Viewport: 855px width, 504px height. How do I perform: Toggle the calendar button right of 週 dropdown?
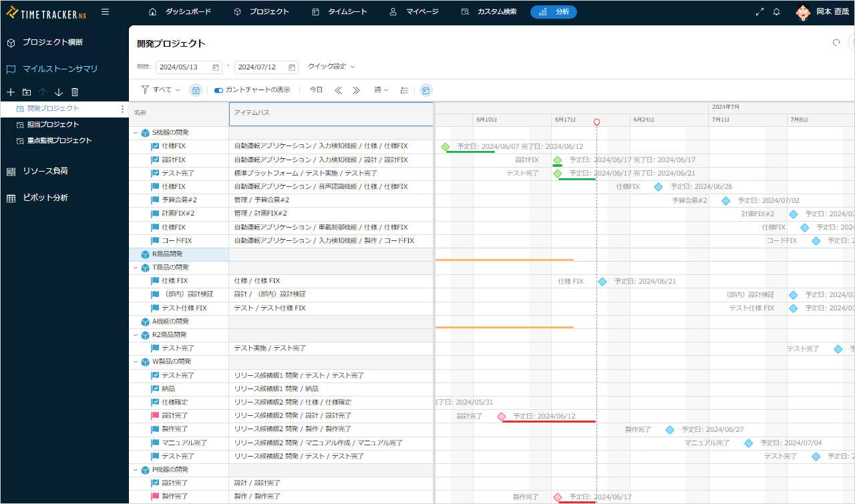pyautogui.click(x=425, y=90)
